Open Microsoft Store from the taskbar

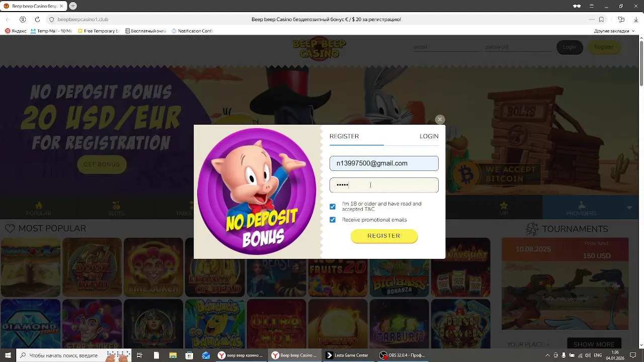coord(189,355)
